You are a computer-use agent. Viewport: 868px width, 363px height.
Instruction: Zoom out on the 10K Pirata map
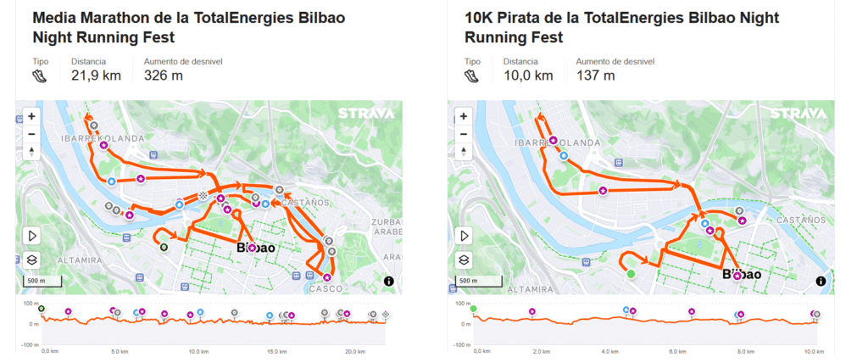464,133
